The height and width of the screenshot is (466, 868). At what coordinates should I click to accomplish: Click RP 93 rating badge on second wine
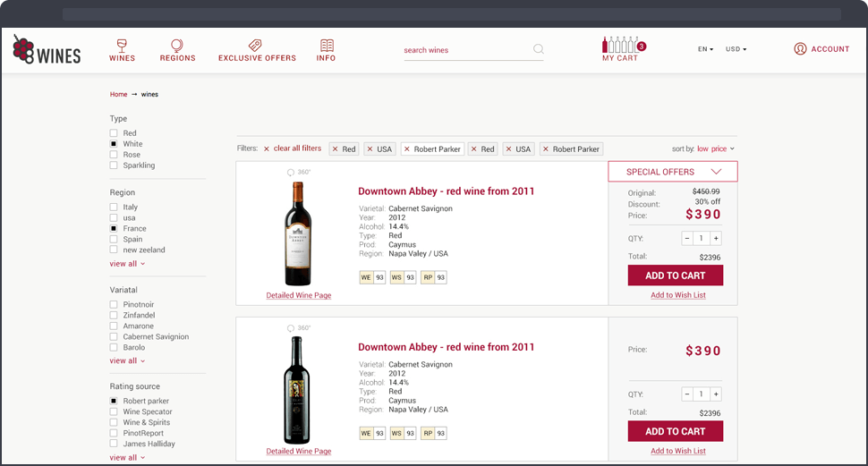pyautogui.click(x=433, y=433)
